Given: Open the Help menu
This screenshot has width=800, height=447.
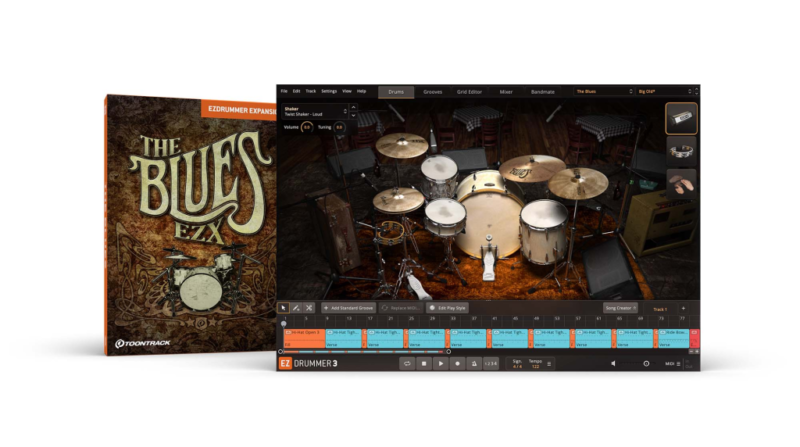Looking at the screenshot, I should point(361,91).
